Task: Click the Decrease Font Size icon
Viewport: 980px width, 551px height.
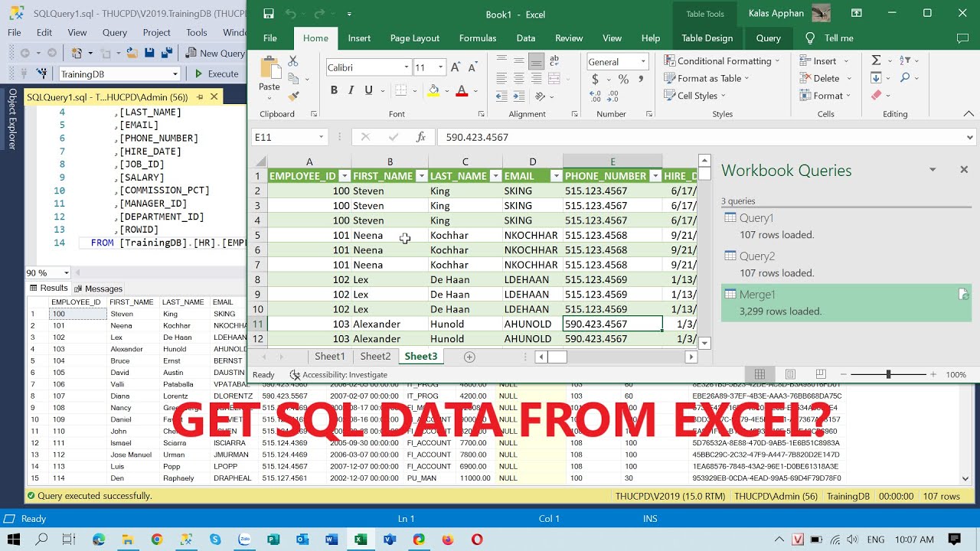Action: tap(473, 67)
